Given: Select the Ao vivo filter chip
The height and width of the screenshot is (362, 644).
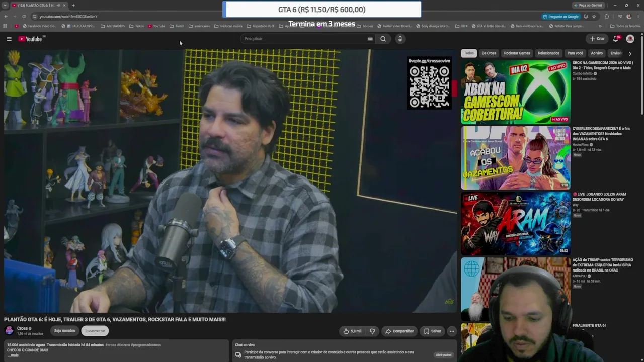Looking at the screenshot, I should pos(597,53).
